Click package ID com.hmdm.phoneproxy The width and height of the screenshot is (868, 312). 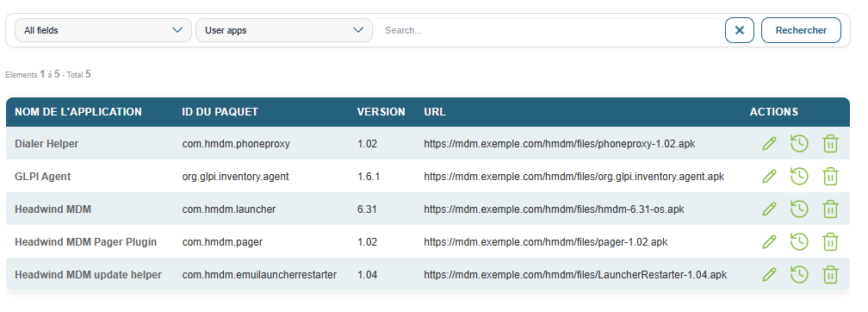(236, 144)
